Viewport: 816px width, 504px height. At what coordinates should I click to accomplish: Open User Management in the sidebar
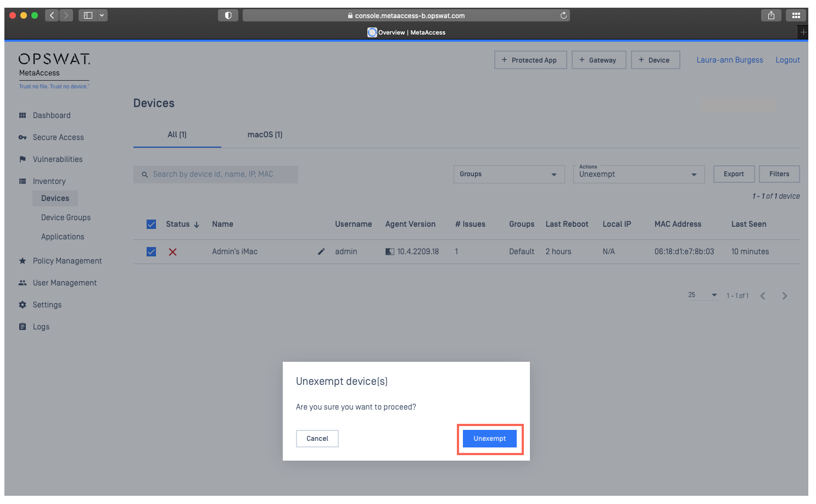65,283
